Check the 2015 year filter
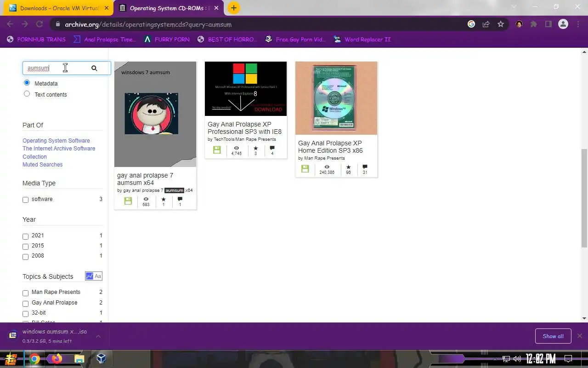 click(25, 247)
